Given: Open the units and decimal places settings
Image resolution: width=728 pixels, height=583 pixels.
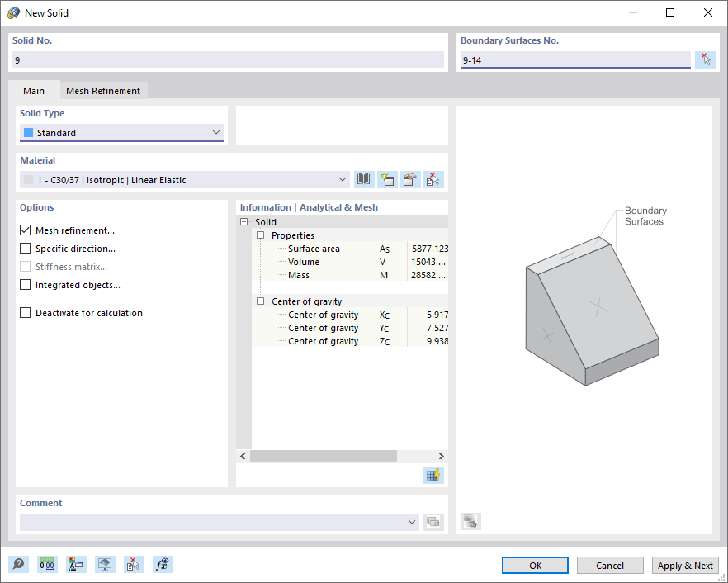Looking at the screenshot, I should 47,564.
